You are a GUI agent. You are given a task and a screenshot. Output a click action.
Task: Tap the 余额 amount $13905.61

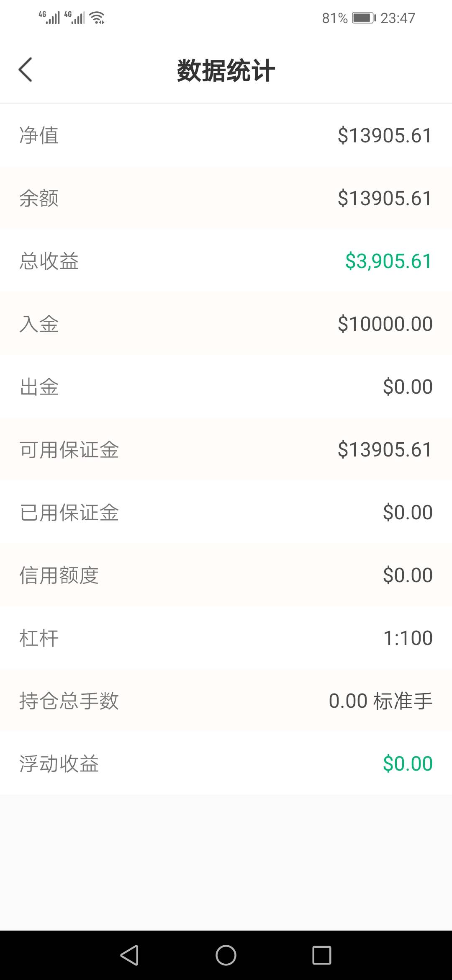coord(385,198)
